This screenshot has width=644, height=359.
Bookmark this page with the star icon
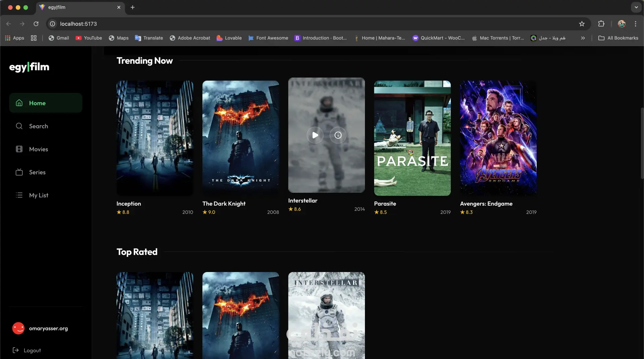click(582, 24)
